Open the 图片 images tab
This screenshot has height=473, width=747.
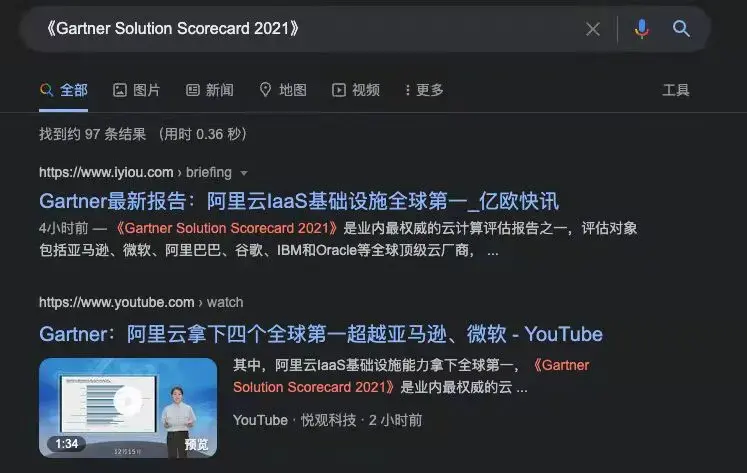click(x=136, y=90)
